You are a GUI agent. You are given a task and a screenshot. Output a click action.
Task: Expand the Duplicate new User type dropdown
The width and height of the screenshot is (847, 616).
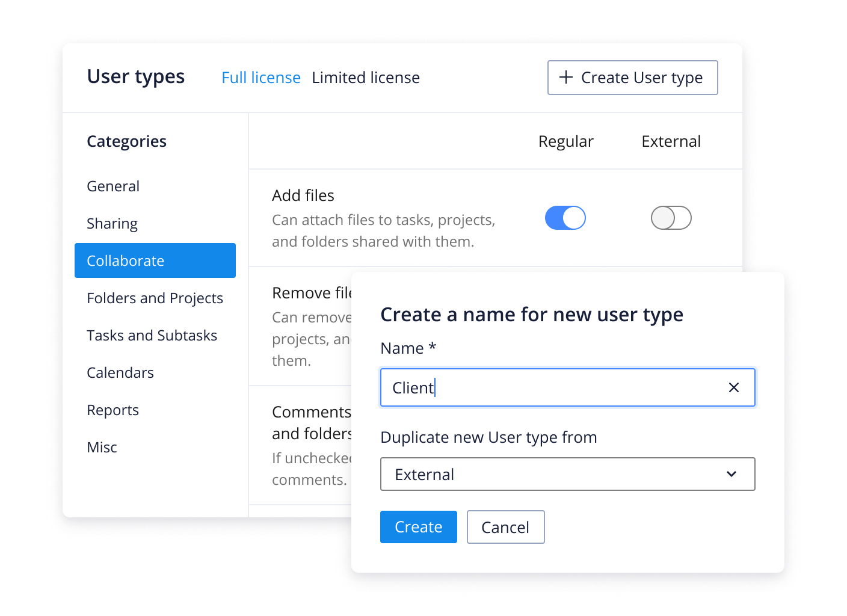(x=567, y=474)
